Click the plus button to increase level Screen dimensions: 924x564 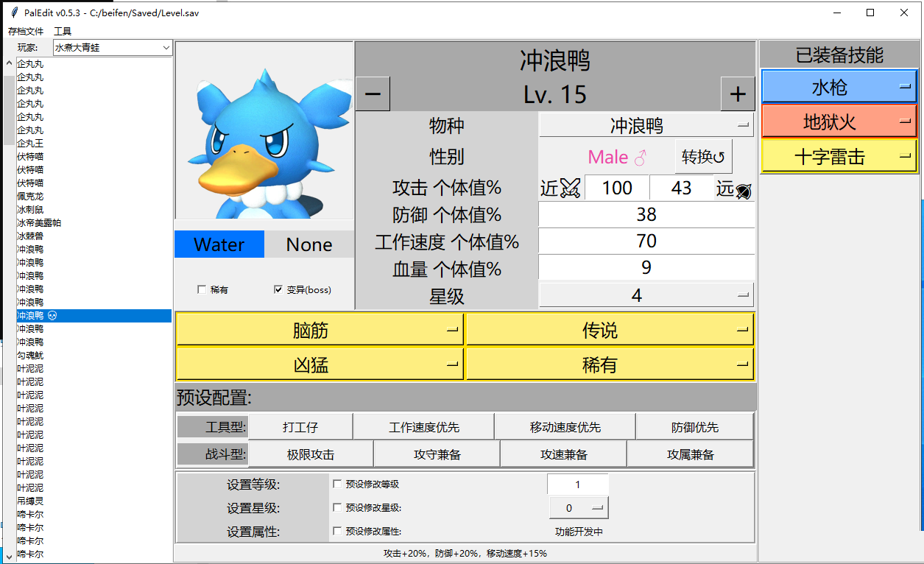pyautogui.click(x=738, y=94)
